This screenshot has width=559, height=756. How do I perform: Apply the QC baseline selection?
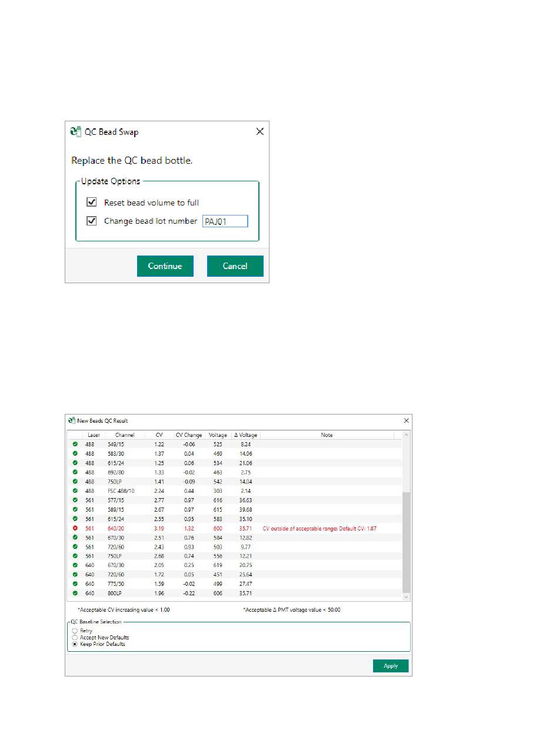click(391, 666)
